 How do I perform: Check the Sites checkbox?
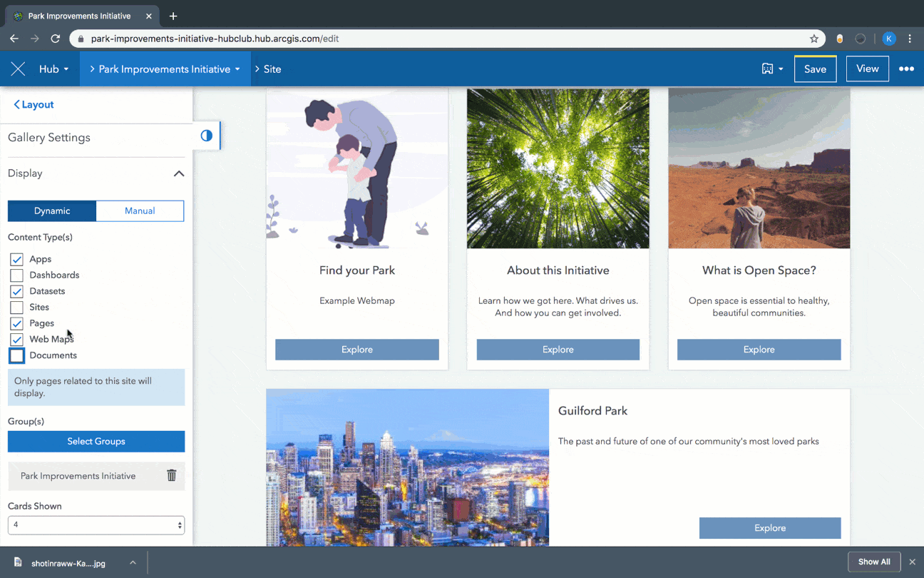(16, 307)
